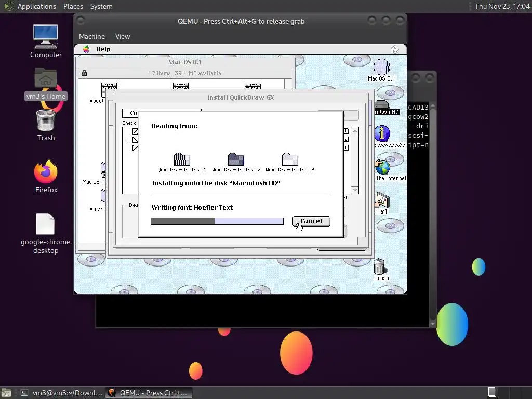Open the QEMU View menu

pos(123,37)
